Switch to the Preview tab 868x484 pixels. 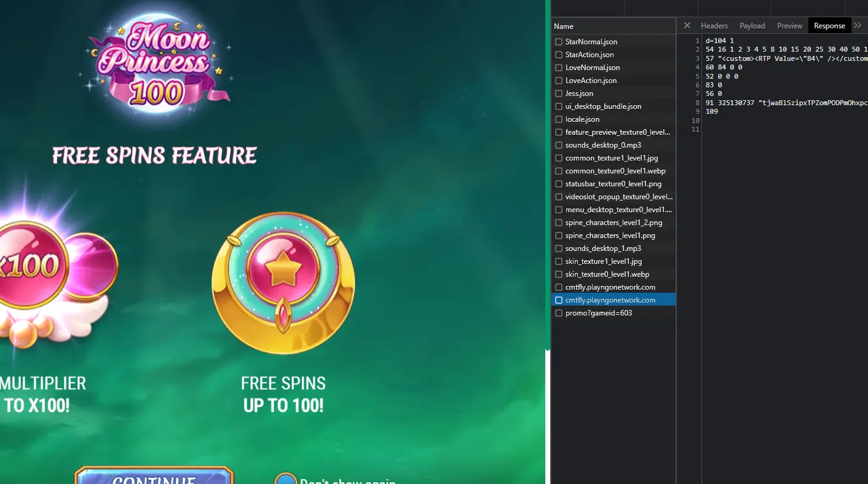[790, 26]
